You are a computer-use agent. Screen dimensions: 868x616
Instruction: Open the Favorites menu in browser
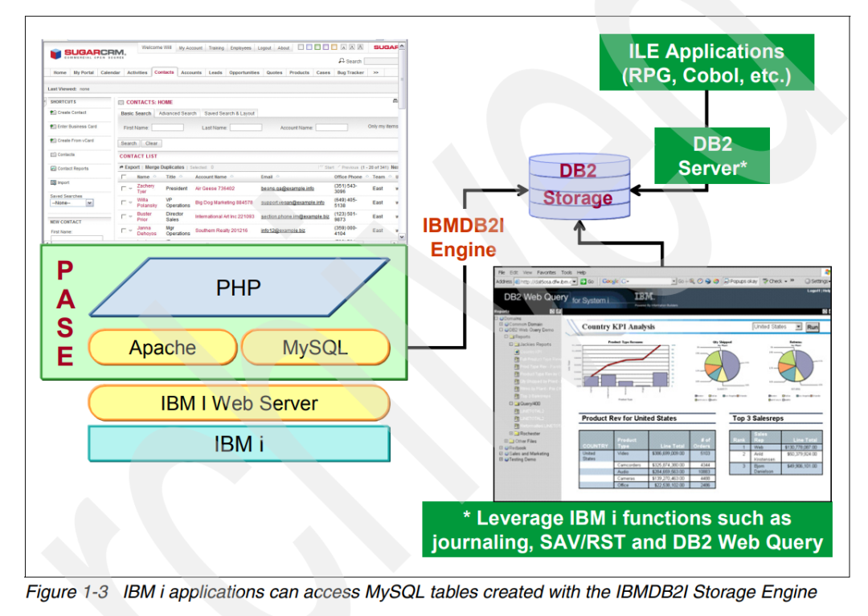547,272
